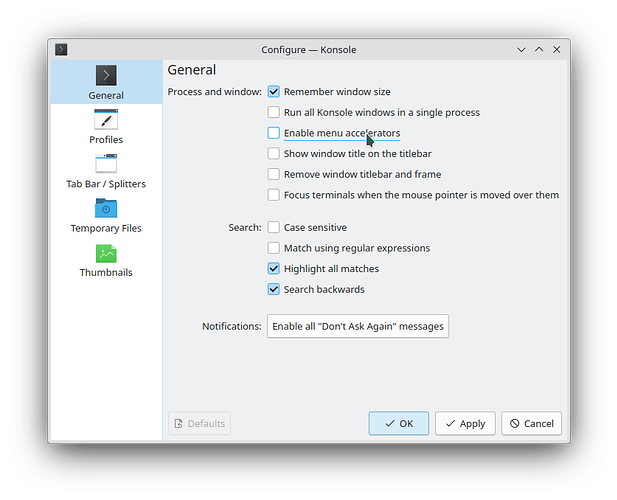Minimize the Configure Konsole window
The image size is (617, 500).
click(521, 50)
